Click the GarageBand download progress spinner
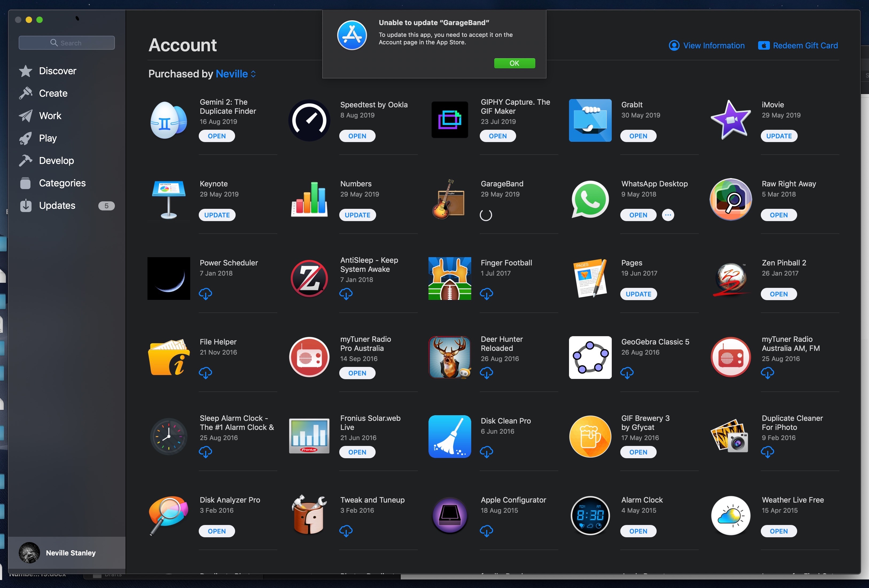This screenshot has height=588, width=869. (486, 215)
